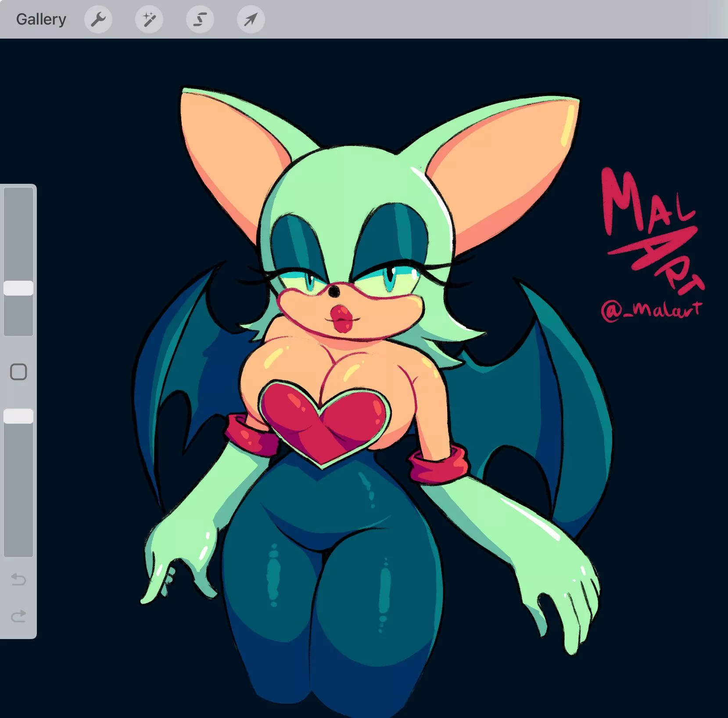This screenshot has width=728, height=718.
Task: Tap the Undo arrow on the sidebar
Action: [x=19, y=579]
